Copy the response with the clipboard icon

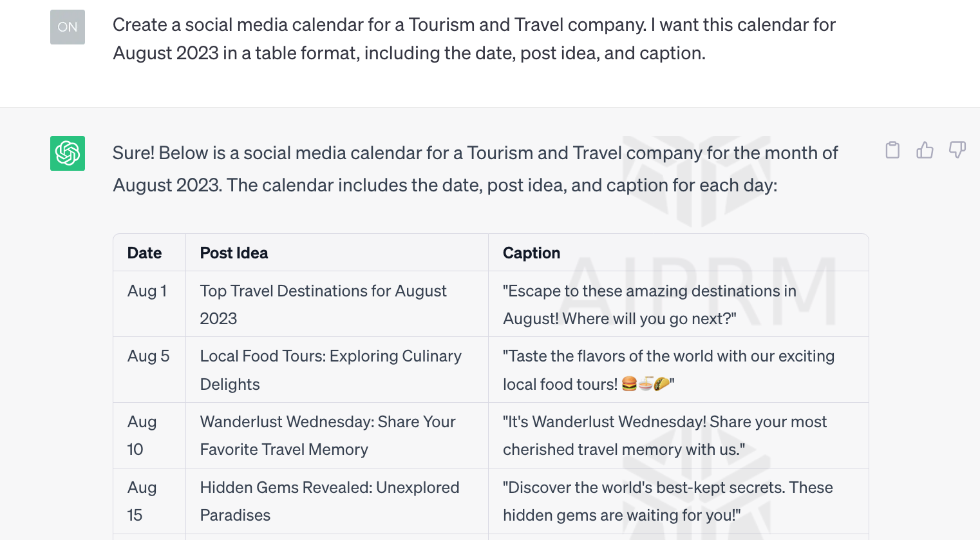(x=892, y=150)
